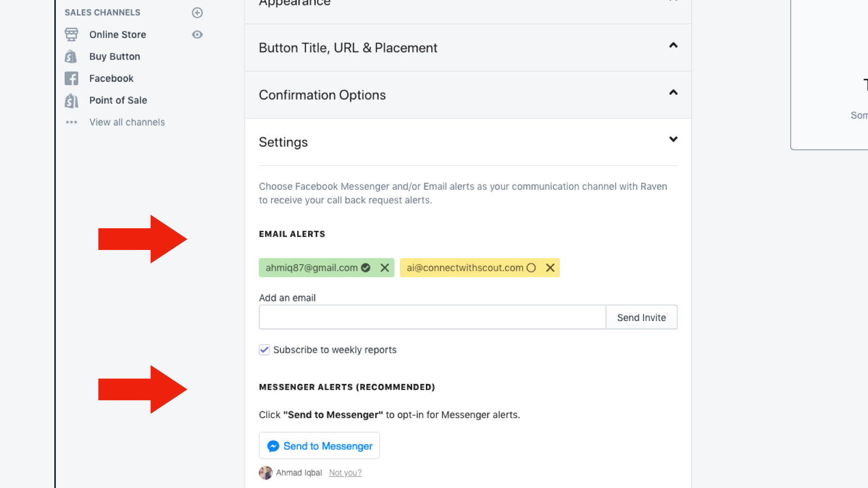The image size is (868, 488).
Task: View online store eye icon
Action: [x=197, y=35]
